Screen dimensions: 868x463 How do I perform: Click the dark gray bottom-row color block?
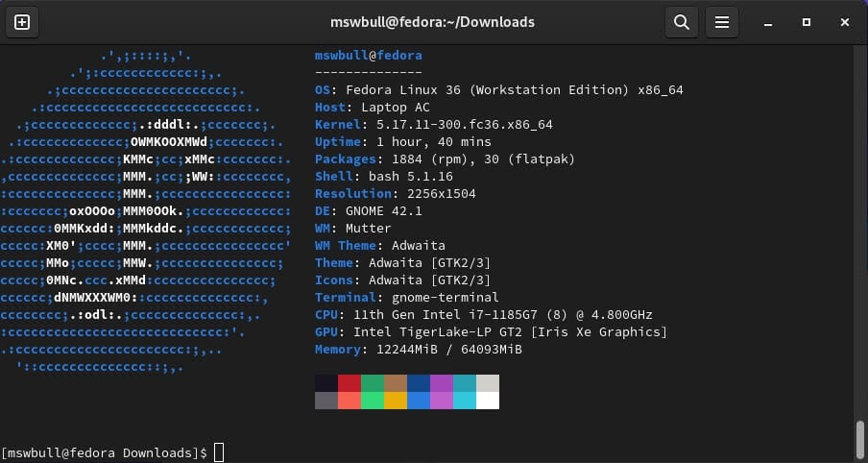326,401
